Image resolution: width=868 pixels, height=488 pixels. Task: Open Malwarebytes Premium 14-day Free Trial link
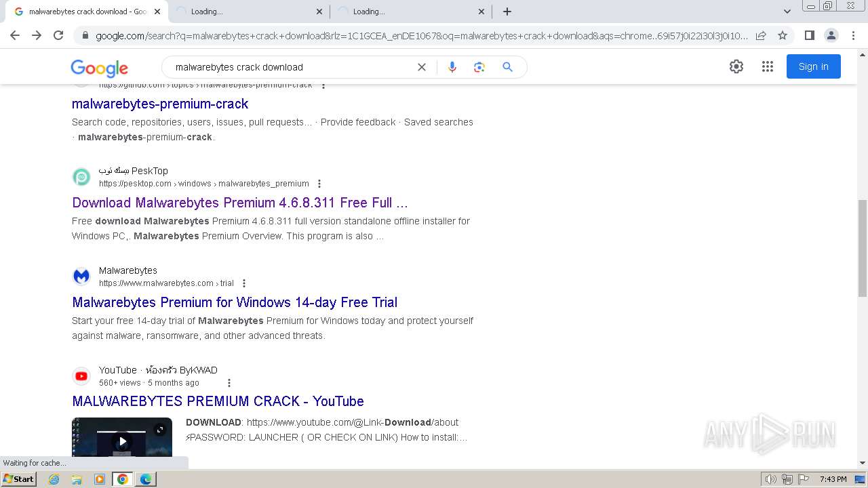235,302
